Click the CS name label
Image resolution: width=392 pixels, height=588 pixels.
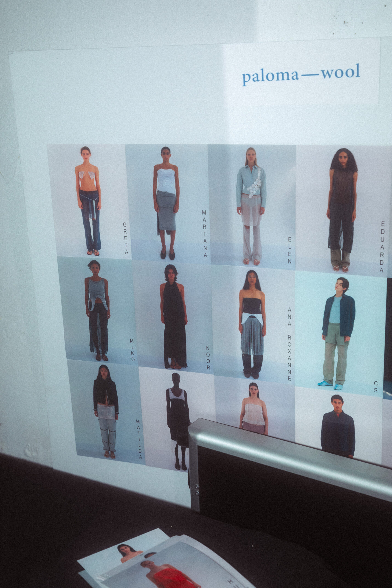(x=376, y=387)
